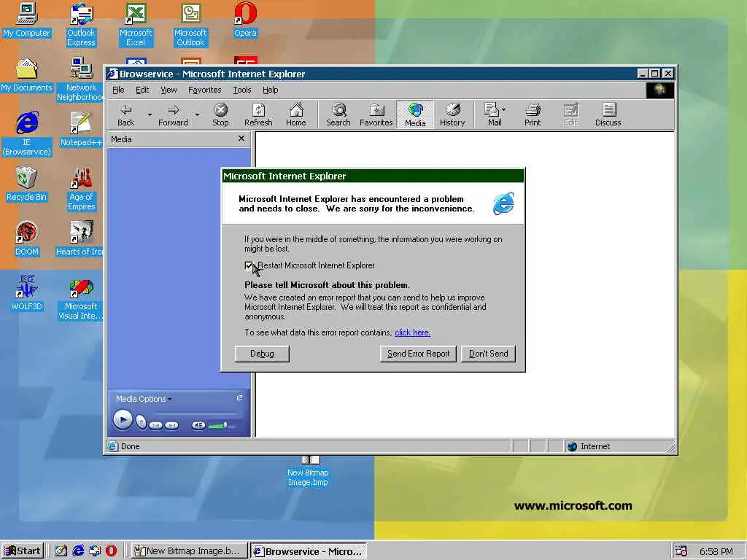The width and height of the screenshot is (747, 560).
Task: Open the Favorites menu
Action: (204, 90)
